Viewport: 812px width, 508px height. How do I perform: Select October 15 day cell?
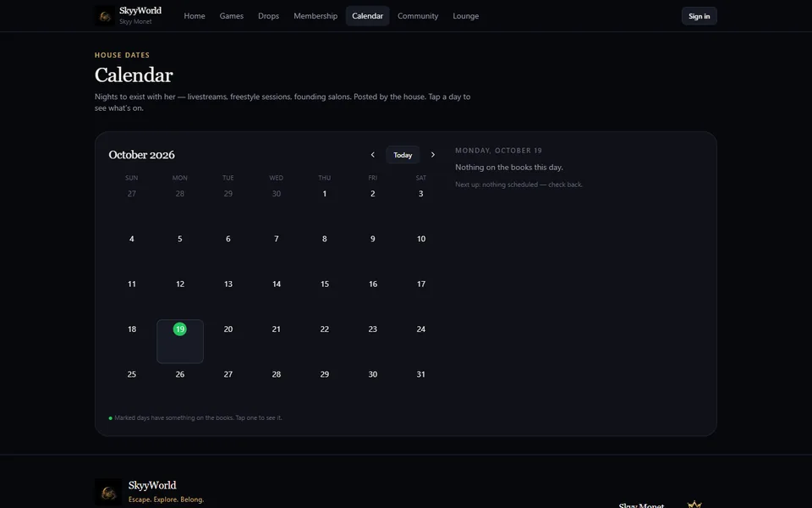tap(325, 296)
